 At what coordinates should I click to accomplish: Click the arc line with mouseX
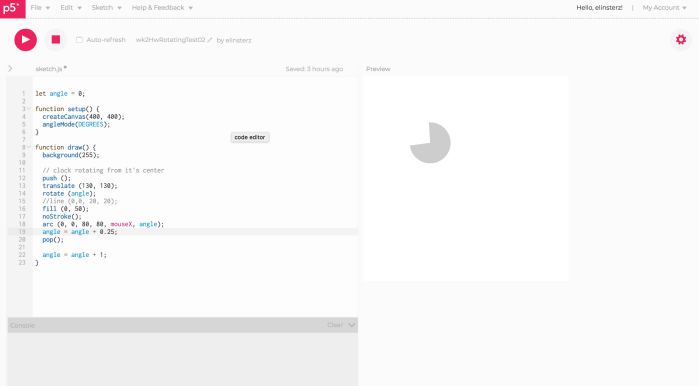point(103,224)
